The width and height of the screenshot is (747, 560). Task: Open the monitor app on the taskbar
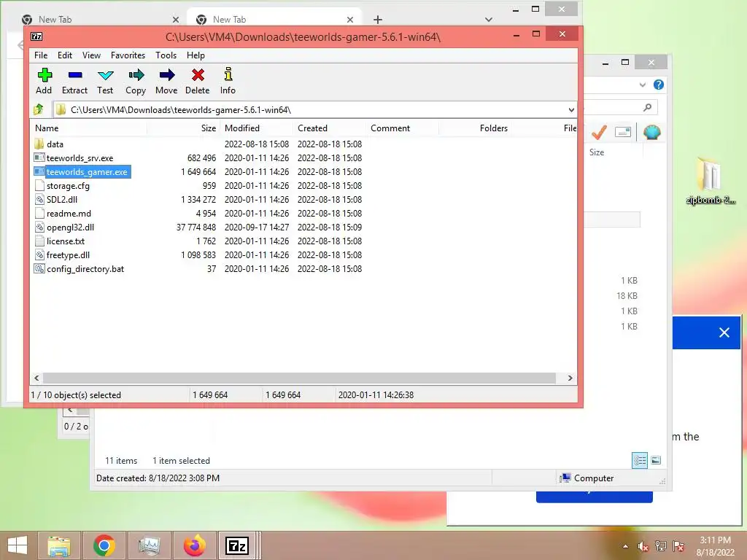click(x=149, y=545)
